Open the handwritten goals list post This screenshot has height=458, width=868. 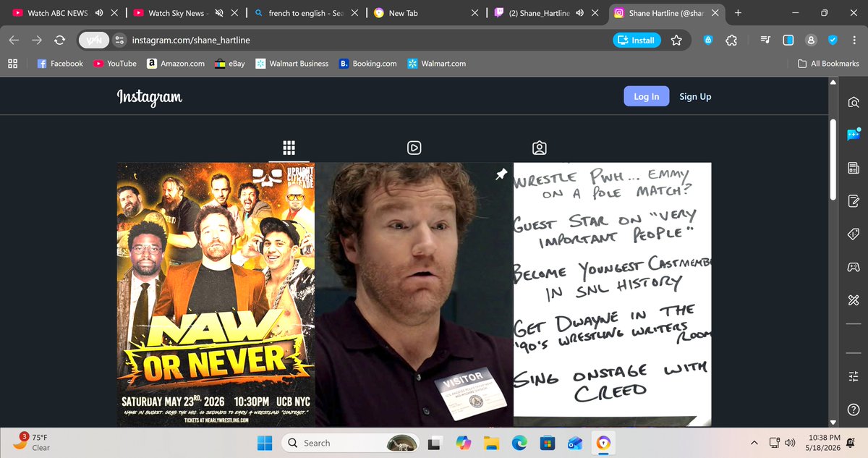click(612, 294)
